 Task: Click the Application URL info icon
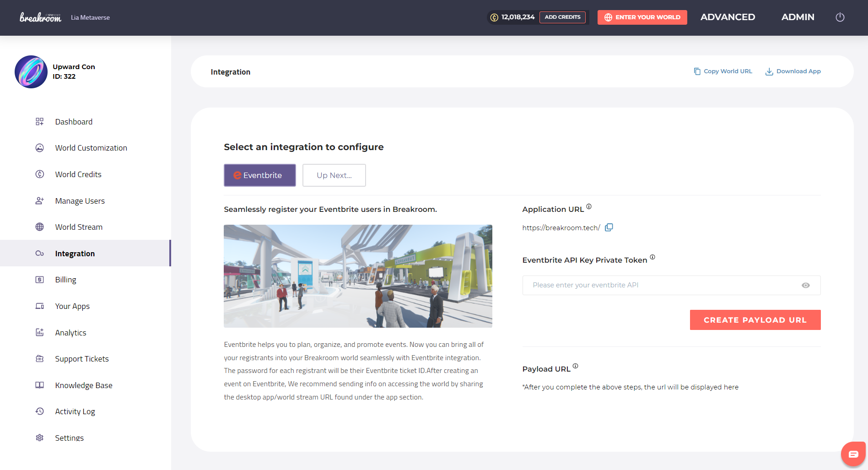(x=589, y=206)
